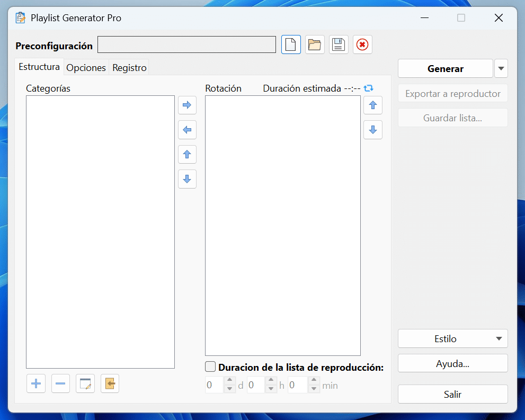Viewport: 525px width, 420px height.
Task: Open the Generar dropdown arrow
Action: point(501,69)
